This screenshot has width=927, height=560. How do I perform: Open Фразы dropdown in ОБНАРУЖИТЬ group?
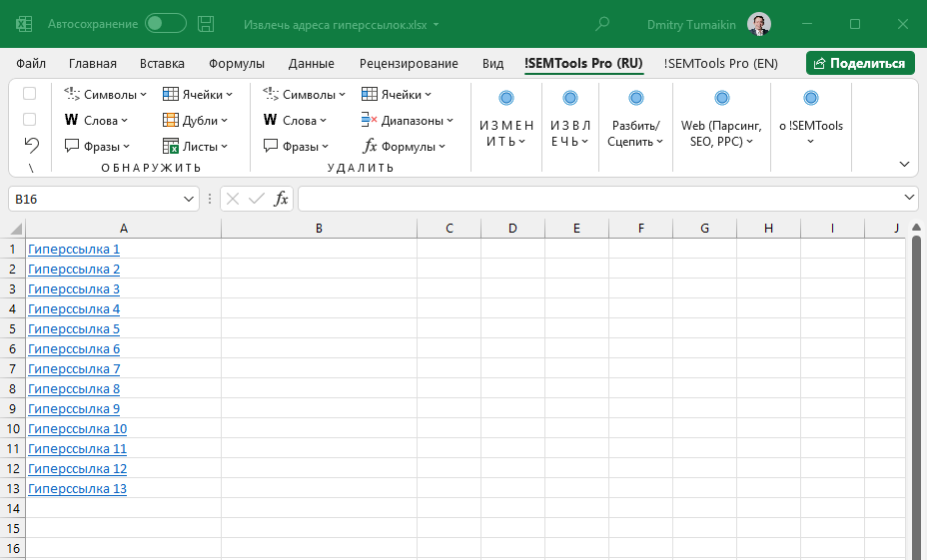[x=97, y=146]
